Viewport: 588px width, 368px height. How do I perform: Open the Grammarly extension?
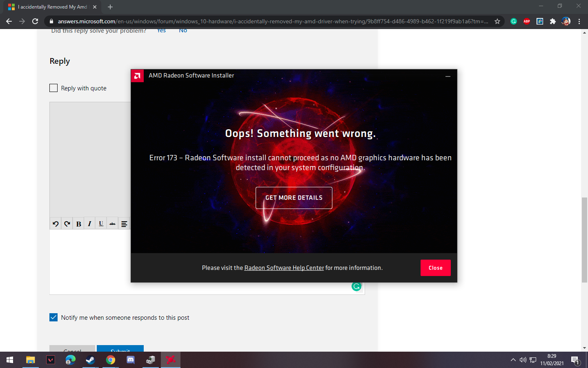click(514, 21)
